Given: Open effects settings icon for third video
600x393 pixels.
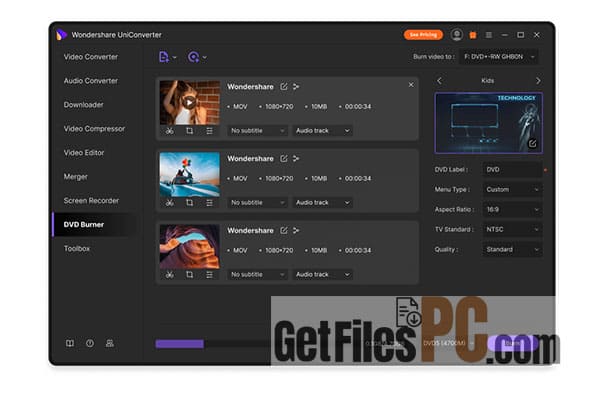Looking at the screenshot, I should coord(209,275).
